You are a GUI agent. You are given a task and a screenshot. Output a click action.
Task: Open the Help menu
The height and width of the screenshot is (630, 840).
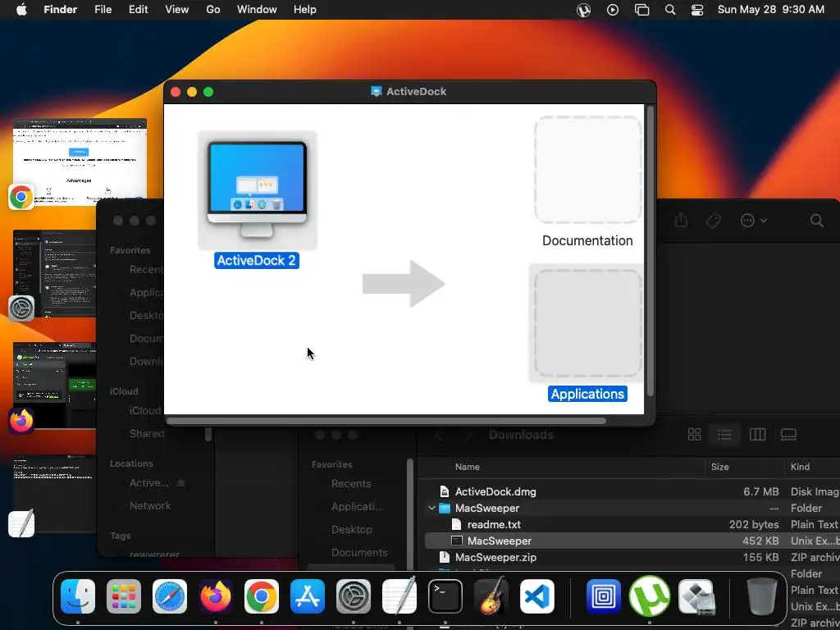305,10
